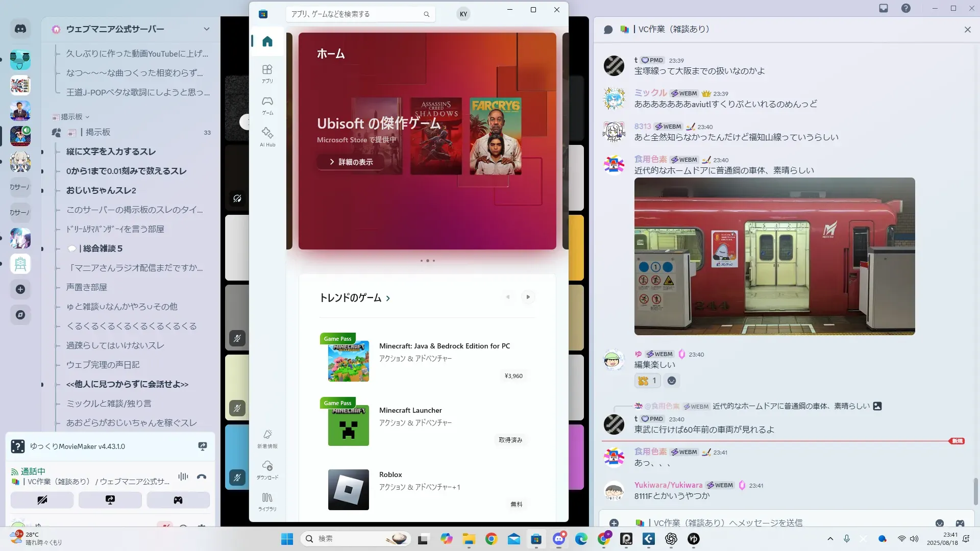Expand ウェブマニア公式サーバー server dropdown
Screen dimensions: 980x551
point(206,29)
